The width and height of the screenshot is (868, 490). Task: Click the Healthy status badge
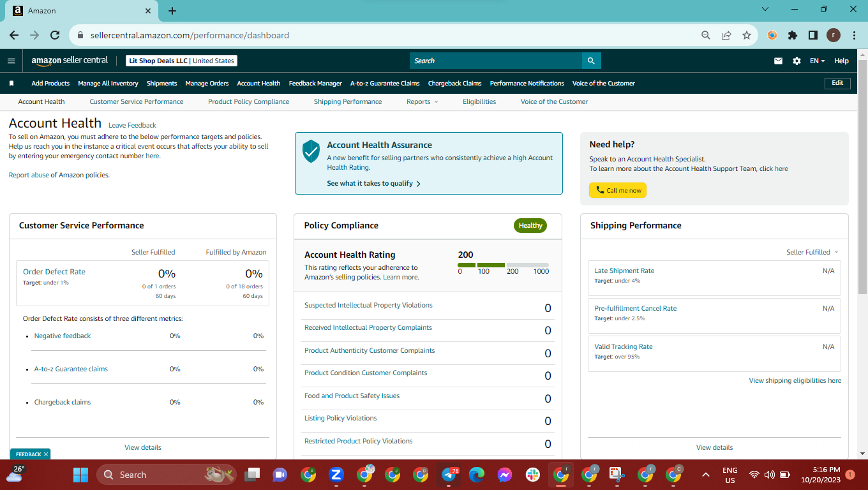[530, 225]
